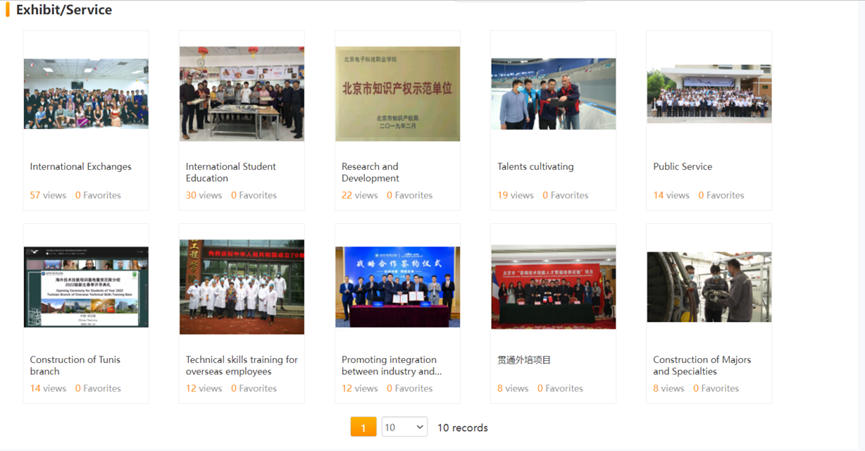Open Talents cultivating title link
Image resolution: width=865 pixels, height=451 pixels.
[x=535, y=167]
